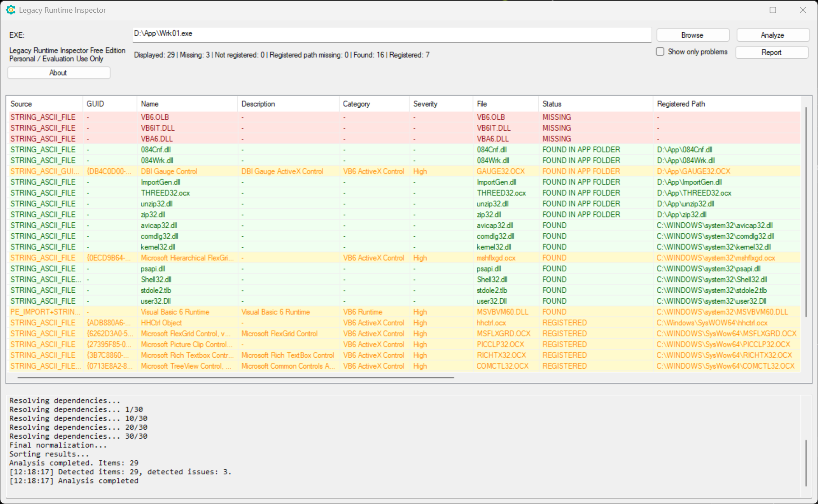The width and height of the screenshot is (818, 504).
Task: Focus the EXE path input field
Action: (x=392, y=35)
